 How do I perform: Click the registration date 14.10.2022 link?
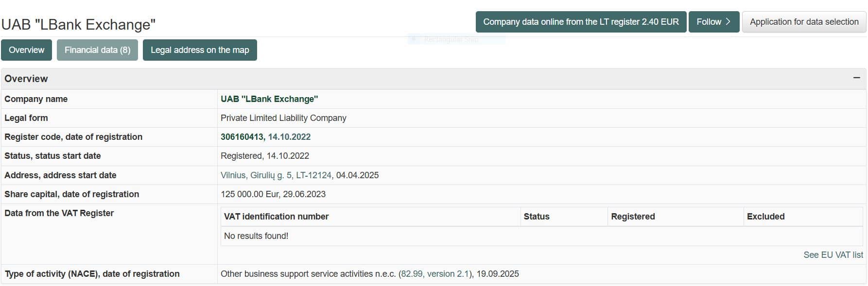pyautogui.click(x=289, y=137)
